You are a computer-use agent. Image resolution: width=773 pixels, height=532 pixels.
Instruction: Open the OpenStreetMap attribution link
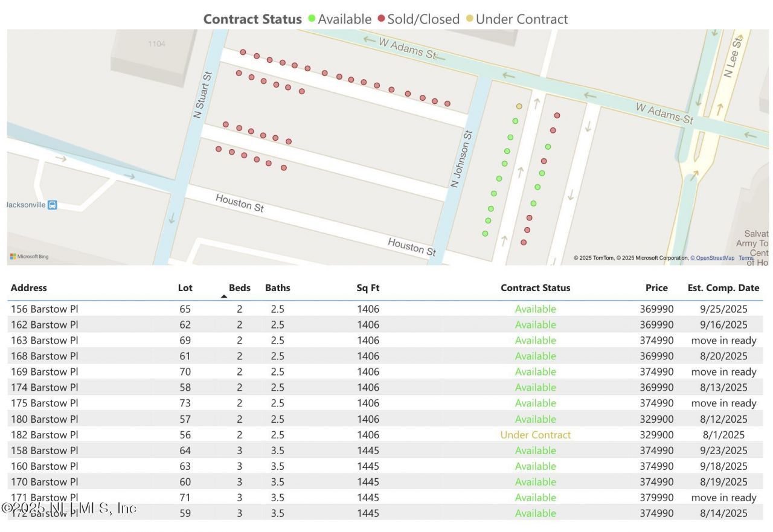(x=713, y=258)
